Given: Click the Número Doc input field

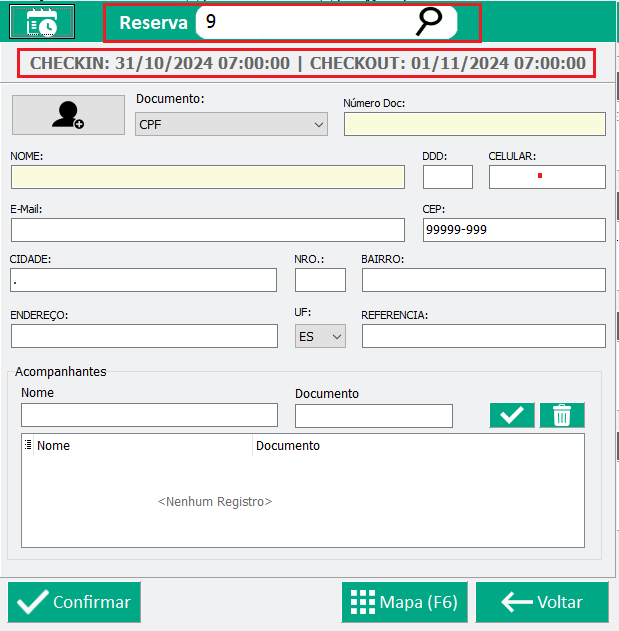Looking at the screenshot, I should [x=475, y=124].
